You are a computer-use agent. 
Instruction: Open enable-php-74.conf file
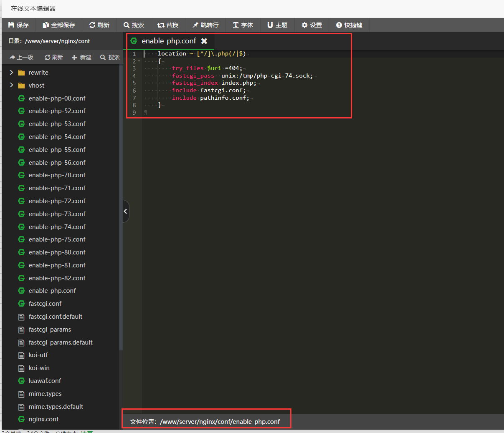click(57, 227)
